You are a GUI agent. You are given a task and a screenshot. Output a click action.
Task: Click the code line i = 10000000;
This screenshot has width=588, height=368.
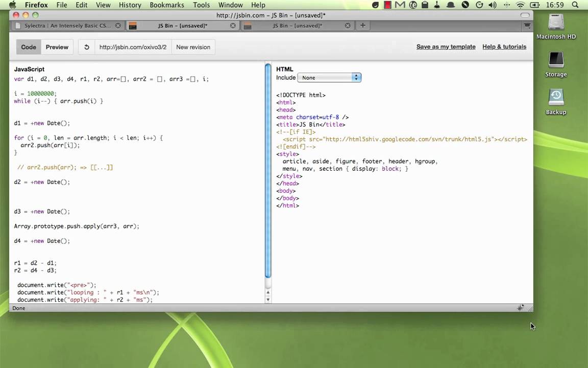(35, 94)
